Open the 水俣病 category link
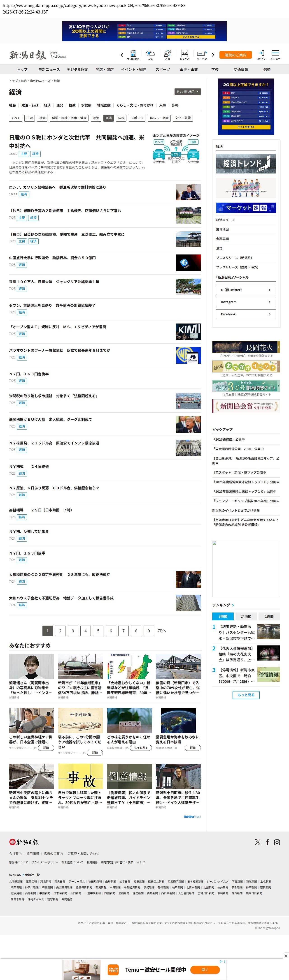The height and width of the screenshot is (980, 289). pos(86,105)
